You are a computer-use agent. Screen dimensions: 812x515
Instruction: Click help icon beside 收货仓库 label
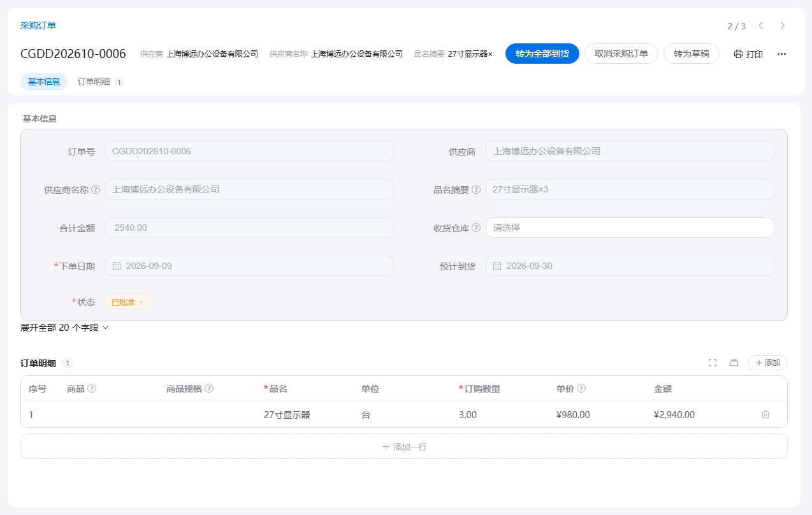tap(476, 228)
